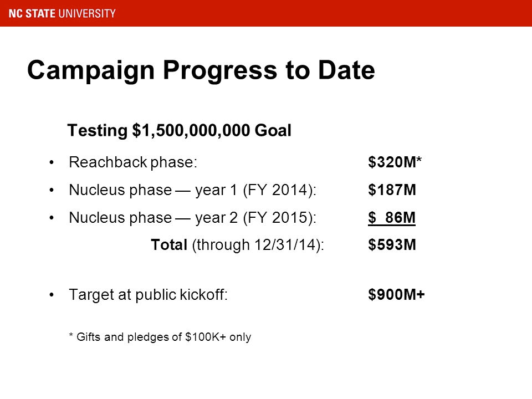Click the $320M* amount
Screen dimensions: 532x399
pyautogui.click(x=395, y=162)
